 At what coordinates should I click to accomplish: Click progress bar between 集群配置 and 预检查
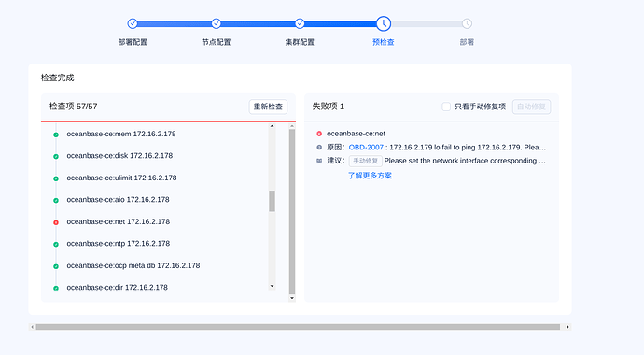point(341,24)
